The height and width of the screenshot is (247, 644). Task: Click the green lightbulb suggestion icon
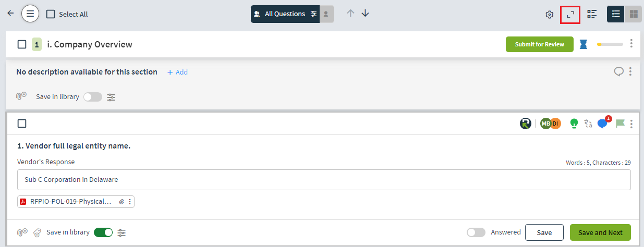tap(574, 123)
